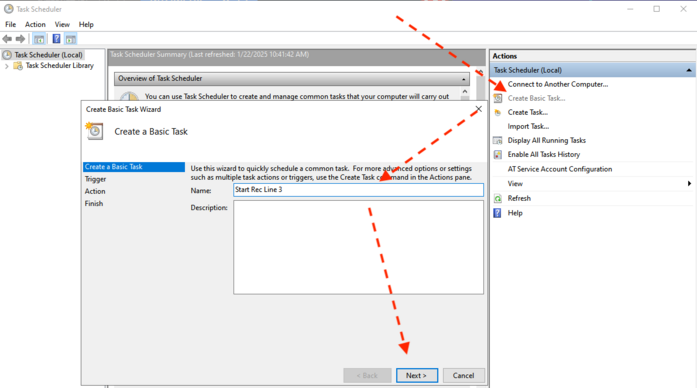The width and height of the screenshot is (697, 388).
Task: Click AT Service Account Configuration action
Action: tap(560, 169)
